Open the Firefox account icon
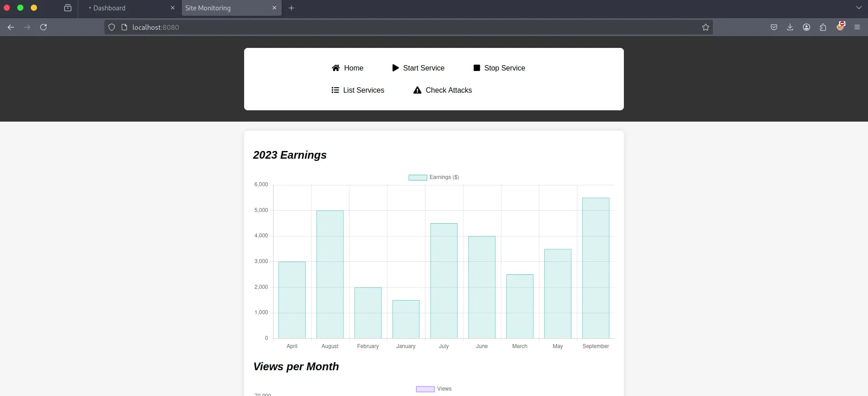This screenshot has height=396, width=868. [x=807, y=27]
